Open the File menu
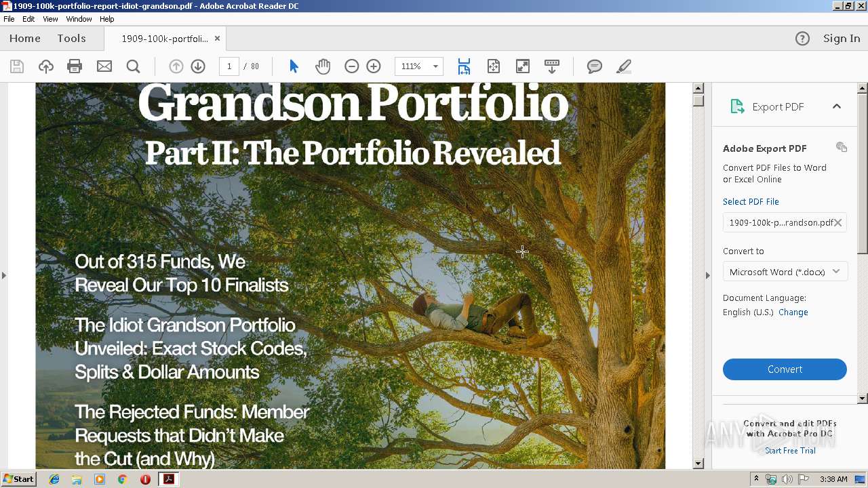This screenshot has height=488, width=868. click(x=9, y=19)
